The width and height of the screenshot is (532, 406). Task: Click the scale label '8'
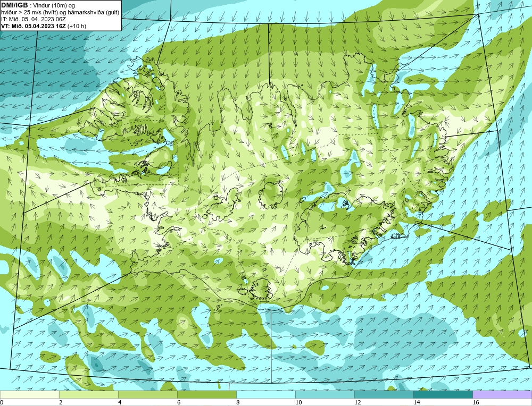(x=238, y=402)
